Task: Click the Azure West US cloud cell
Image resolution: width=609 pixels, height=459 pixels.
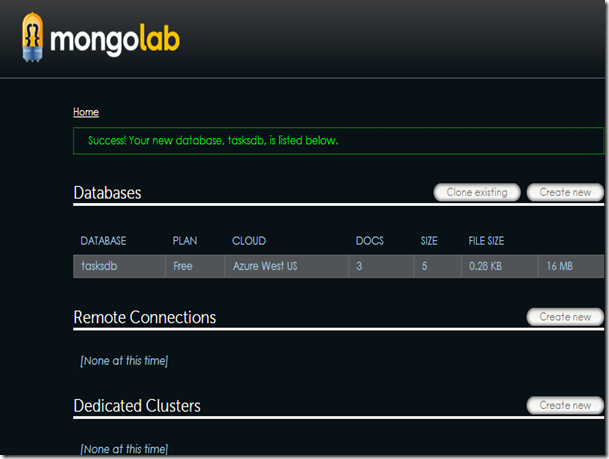Action: (286, 266)
